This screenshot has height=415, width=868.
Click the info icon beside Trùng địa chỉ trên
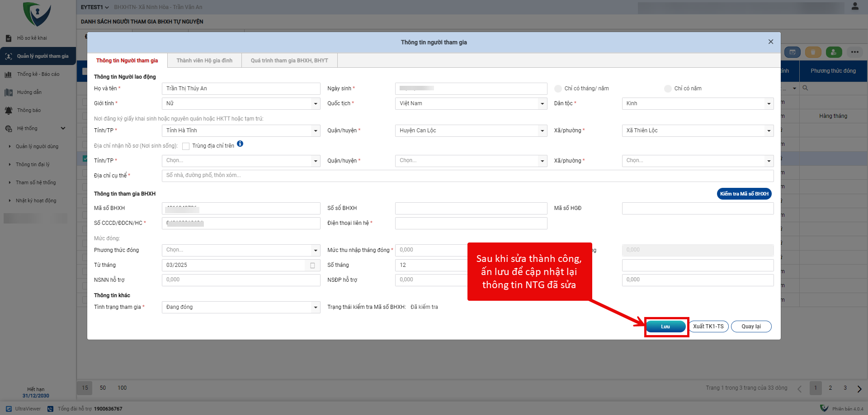240,144
